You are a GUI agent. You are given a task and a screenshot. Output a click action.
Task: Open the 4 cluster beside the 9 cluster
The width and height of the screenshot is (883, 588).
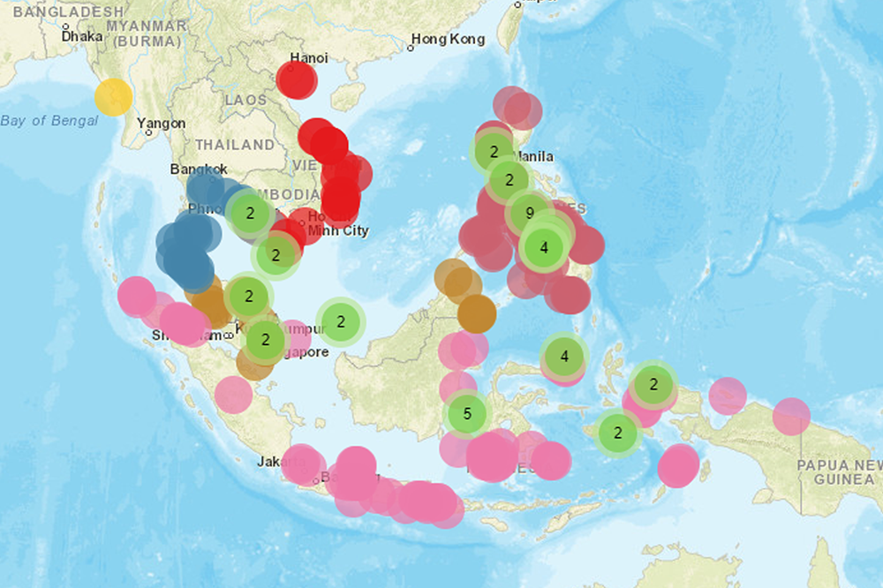click(544, 248)
